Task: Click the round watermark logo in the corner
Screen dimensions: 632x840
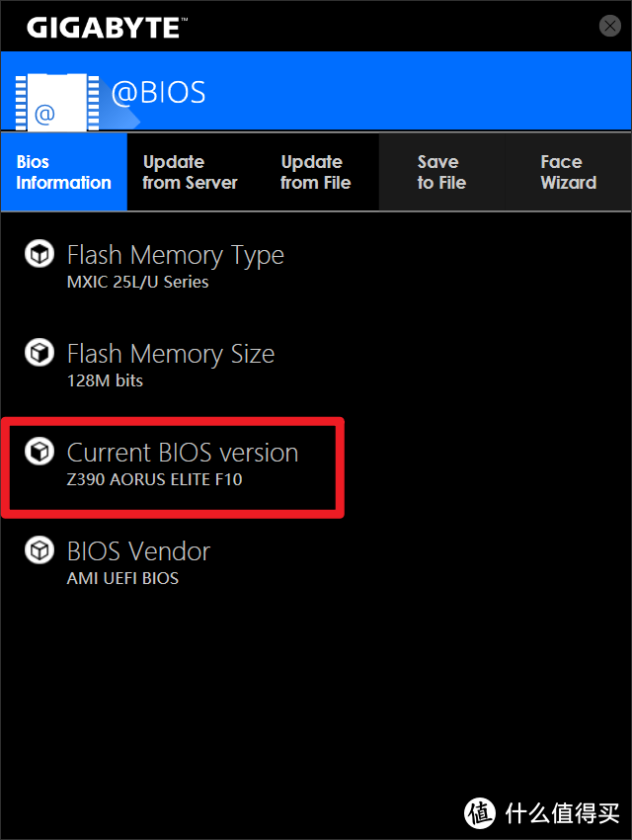Action: (480, 812)
